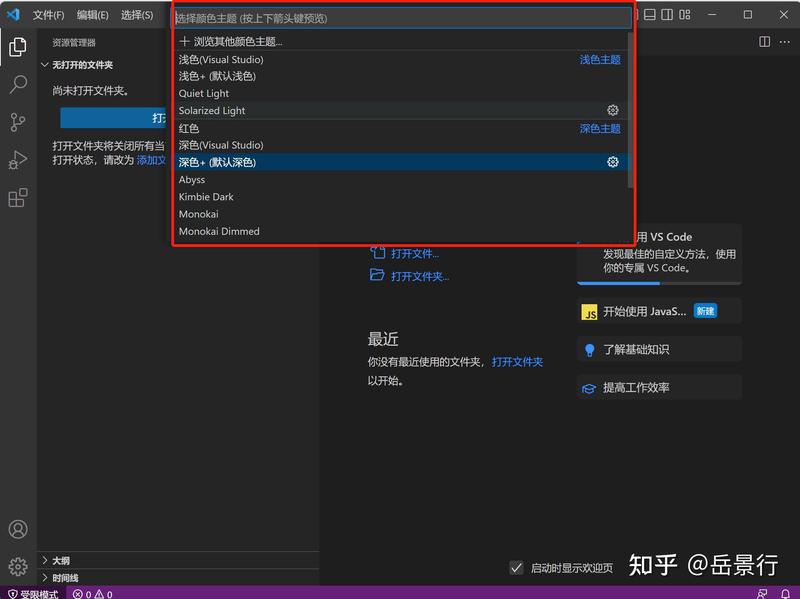Click graduation cap icon beside 提高工作效率
Screen dimensions: 800x599
point(589,388)
